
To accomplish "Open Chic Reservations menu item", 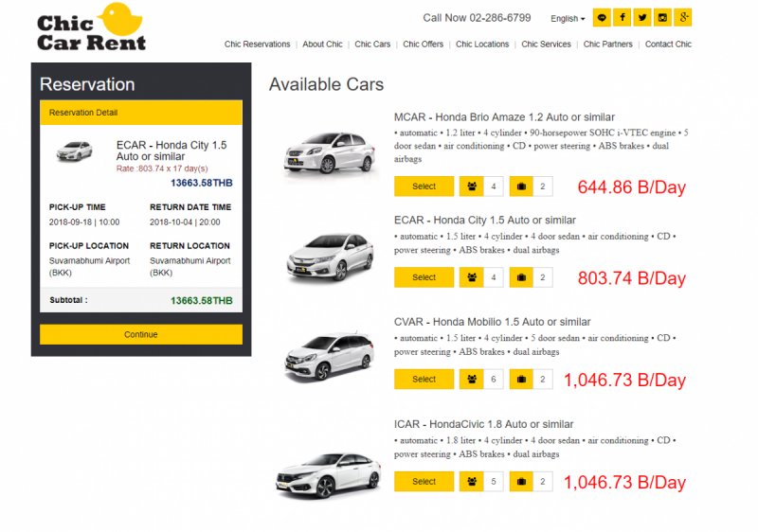I will click(257, 44).
